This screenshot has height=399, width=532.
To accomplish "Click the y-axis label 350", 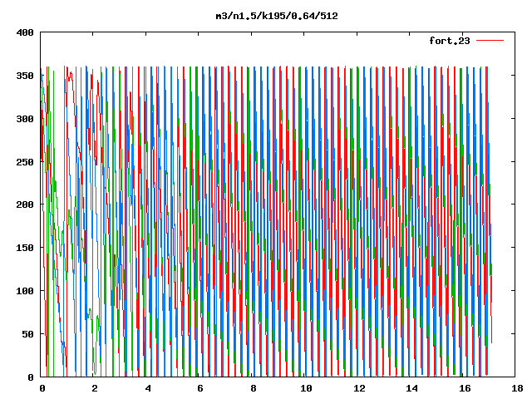I will click(25, 76).
